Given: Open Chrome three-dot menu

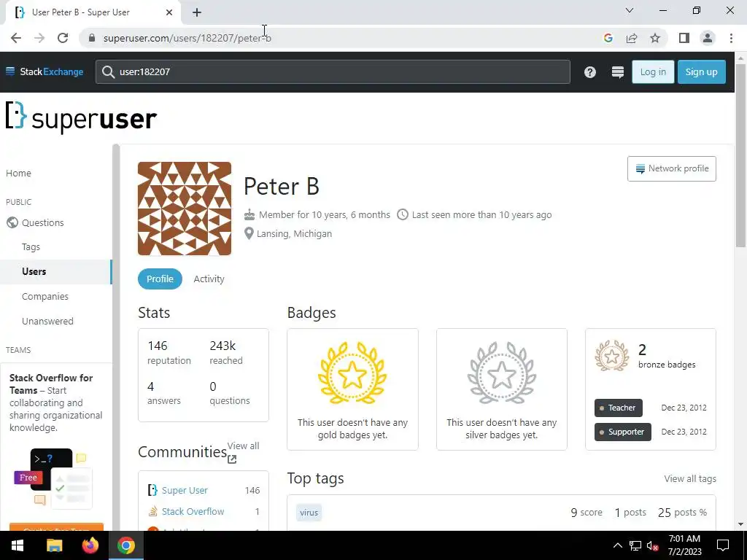Looking at the screenshot, I should [x=731, y=38].
